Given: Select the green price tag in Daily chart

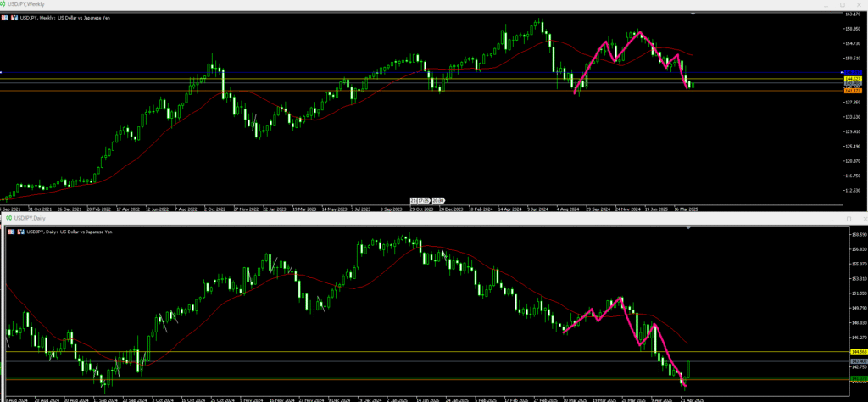Looking at the screenshot, I should coord(859,378).
